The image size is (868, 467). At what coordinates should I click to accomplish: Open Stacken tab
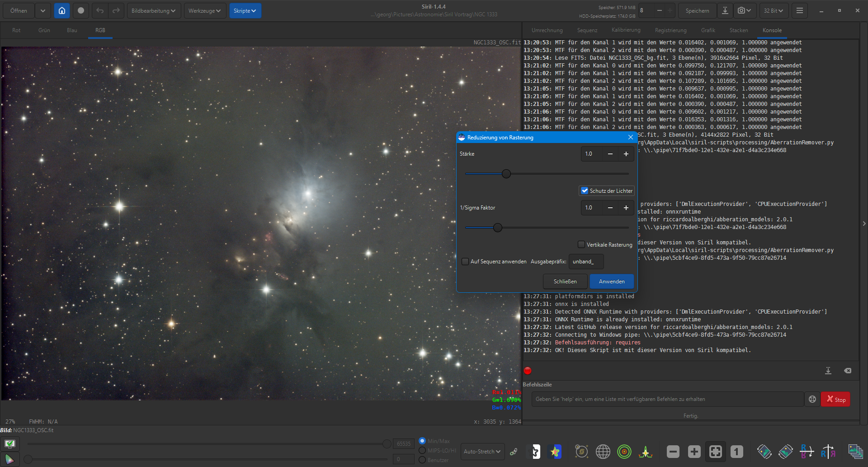[x=739, y=30]
